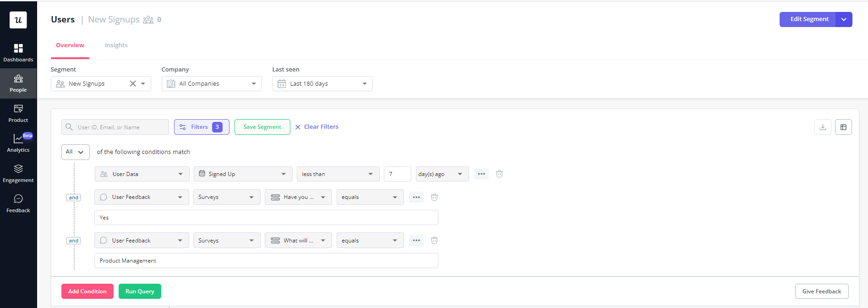Open Engagement layers icon in sidebar
This screenshot has width=868, height=308.
tap(18, 173)
